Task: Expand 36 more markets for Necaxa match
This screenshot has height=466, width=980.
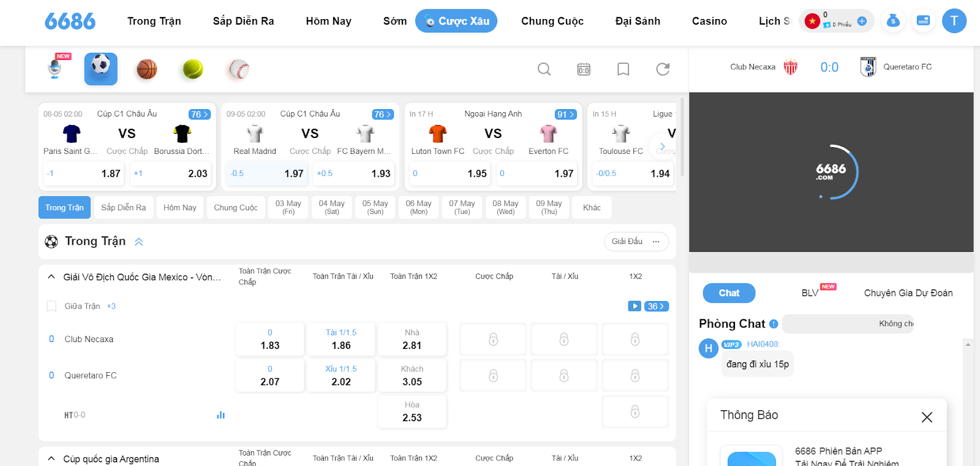Action: tap(656, 306)
